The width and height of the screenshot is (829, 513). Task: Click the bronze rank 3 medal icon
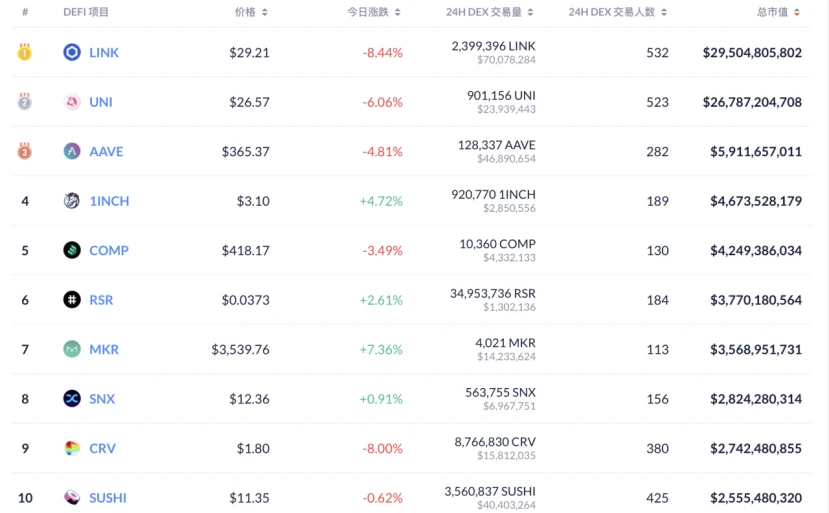pyautogui.click(x=24, y=151)
